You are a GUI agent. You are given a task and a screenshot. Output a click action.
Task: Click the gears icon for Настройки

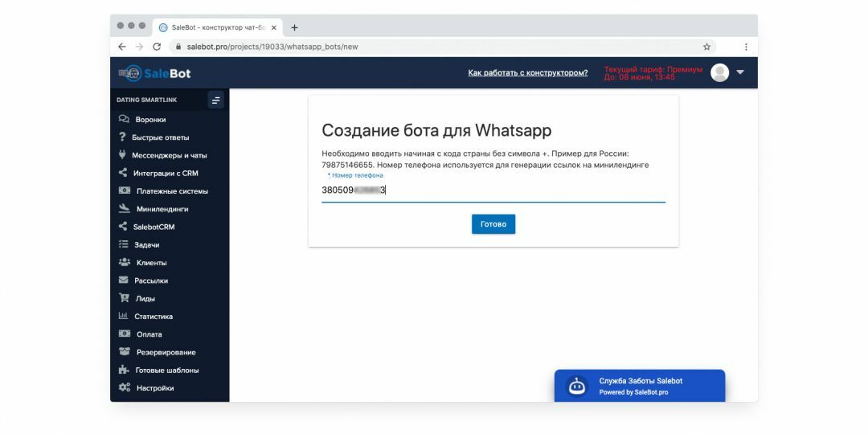(125, 387)
